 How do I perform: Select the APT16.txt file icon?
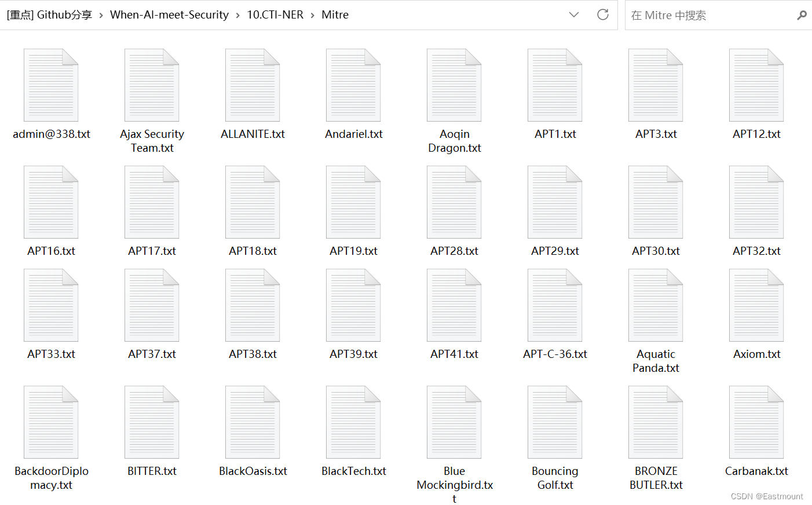click(x=51, y=202)
